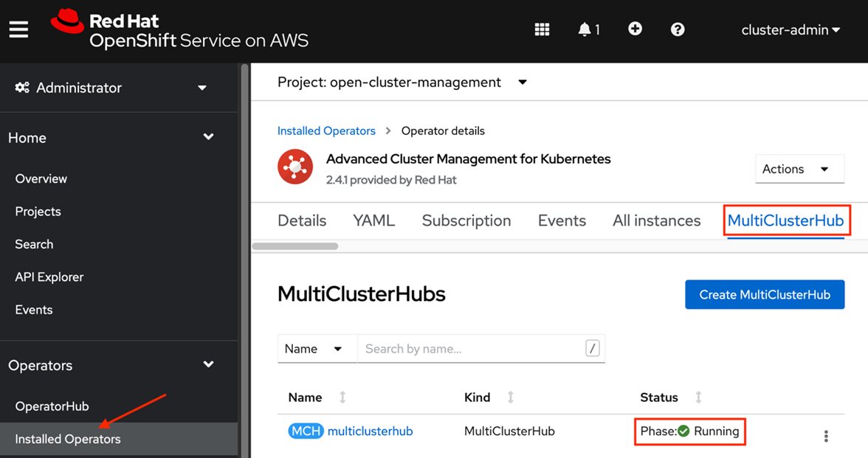Click the plus import icon
The width and height of the screenshot is (868, 458).
point(635,29)
